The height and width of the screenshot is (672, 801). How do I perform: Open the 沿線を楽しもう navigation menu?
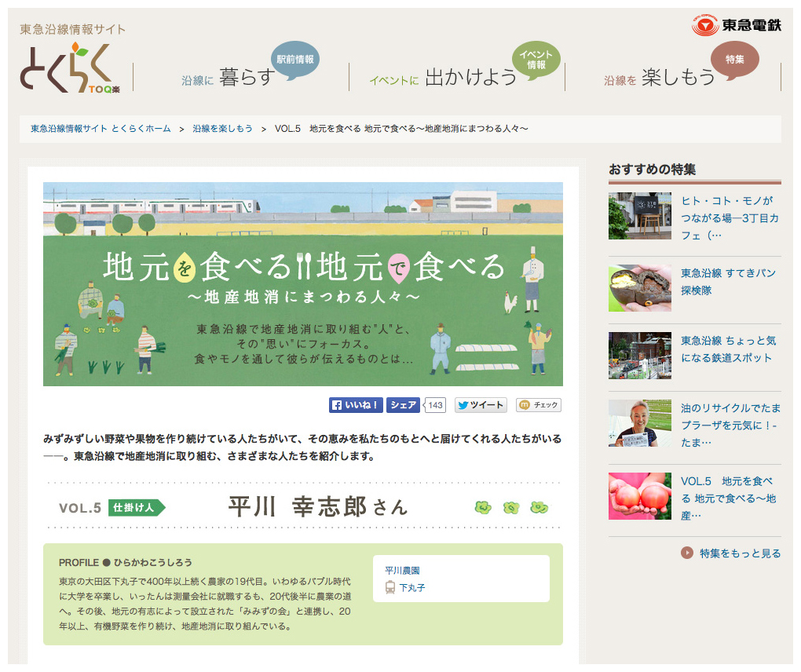point(659,78)
